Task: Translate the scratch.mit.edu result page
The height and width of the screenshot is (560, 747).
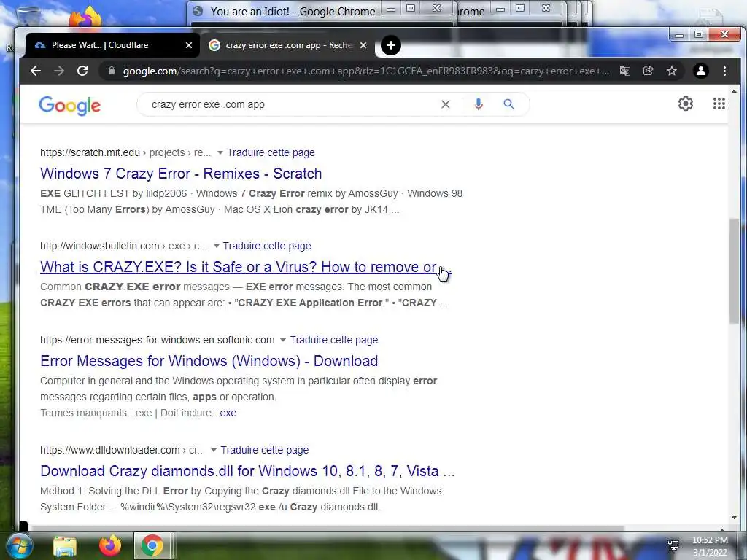Action: tap(271, 152)
